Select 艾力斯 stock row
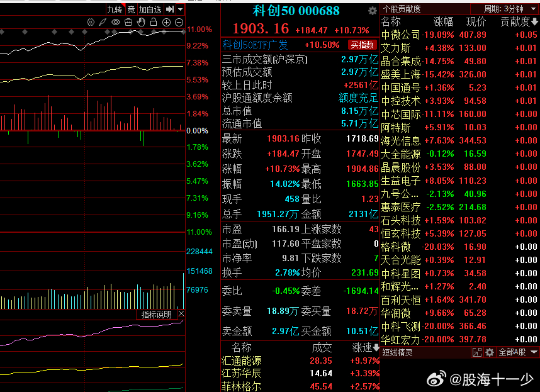Screen dimensions: 540x392 [459, 48]
